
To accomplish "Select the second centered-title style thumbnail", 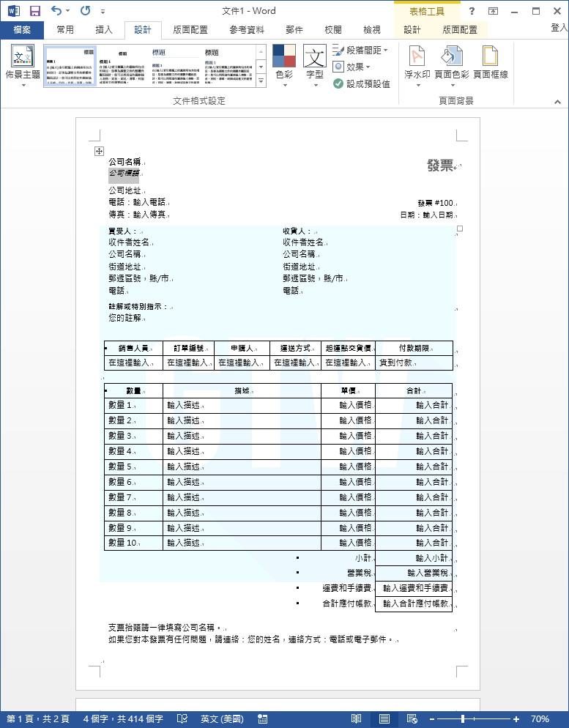I will pos(122,66).
